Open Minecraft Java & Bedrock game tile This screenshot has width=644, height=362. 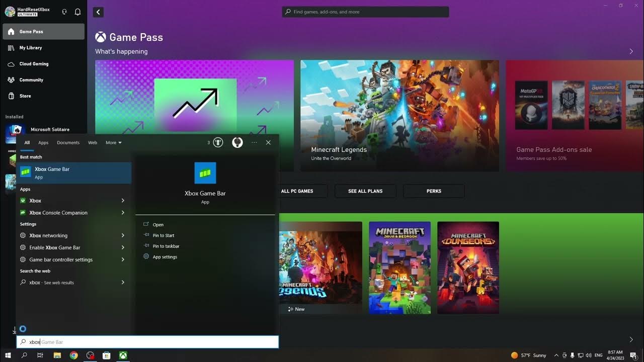[399, 267]
